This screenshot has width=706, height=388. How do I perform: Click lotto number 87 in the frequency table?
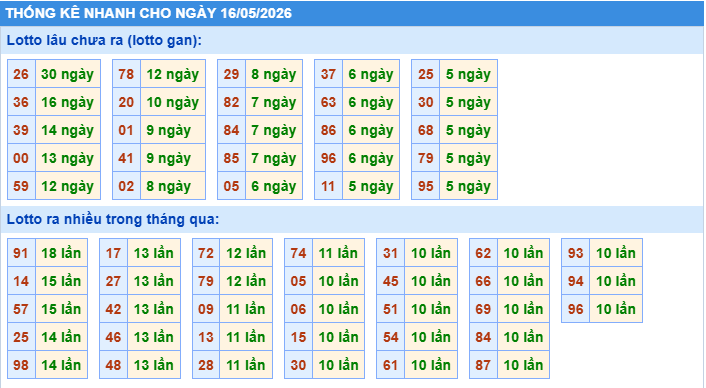484,365
